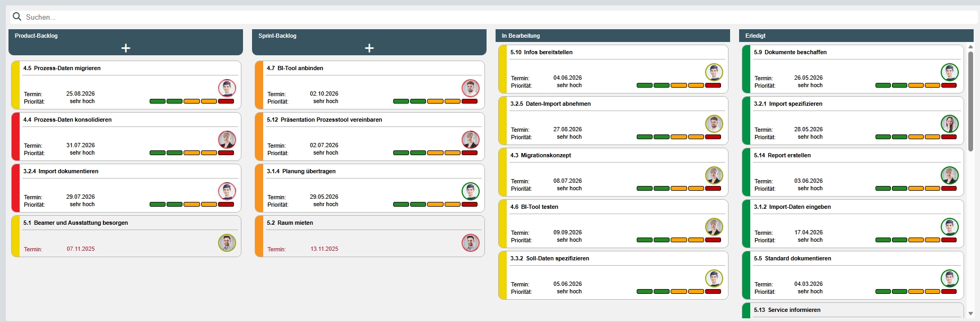Open avatar on card 4.4 Prozess-Daten konsolidieren

pos(227,140)
